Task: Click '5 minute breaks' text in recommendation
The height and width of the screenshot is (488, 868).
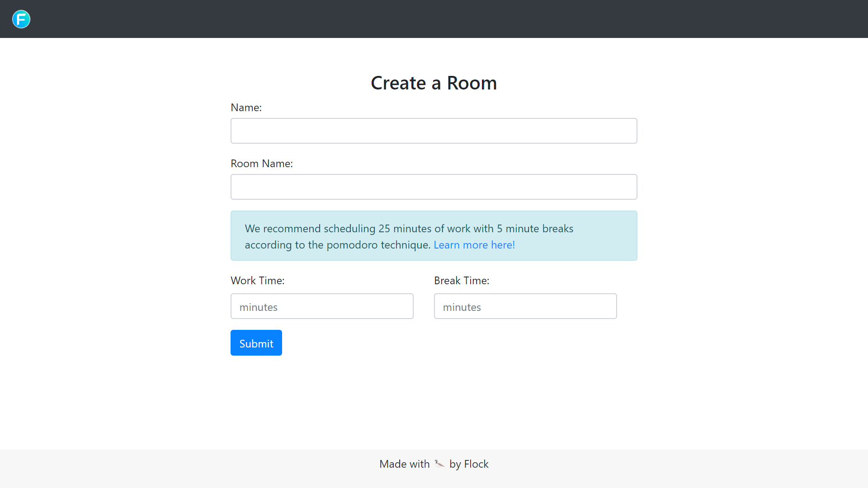Action: click(x=535, y=229)
